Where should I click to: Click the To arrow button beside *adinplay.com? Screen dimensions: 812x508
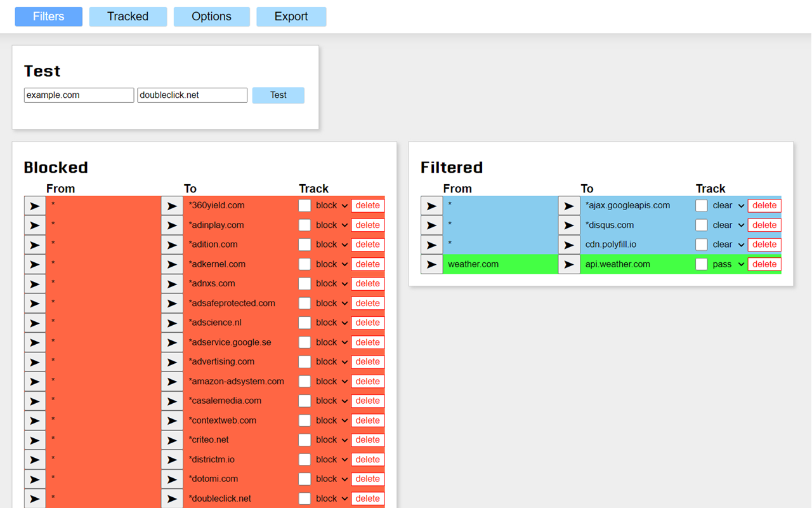pyautogui.click(x=172, y=225)
